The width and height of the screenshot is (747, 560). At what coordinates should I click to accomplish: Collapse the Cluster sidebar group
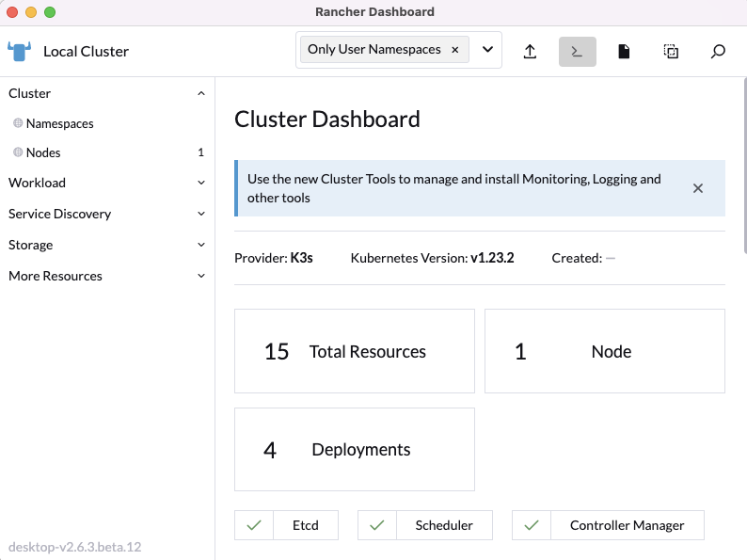[x=201, y=93]
